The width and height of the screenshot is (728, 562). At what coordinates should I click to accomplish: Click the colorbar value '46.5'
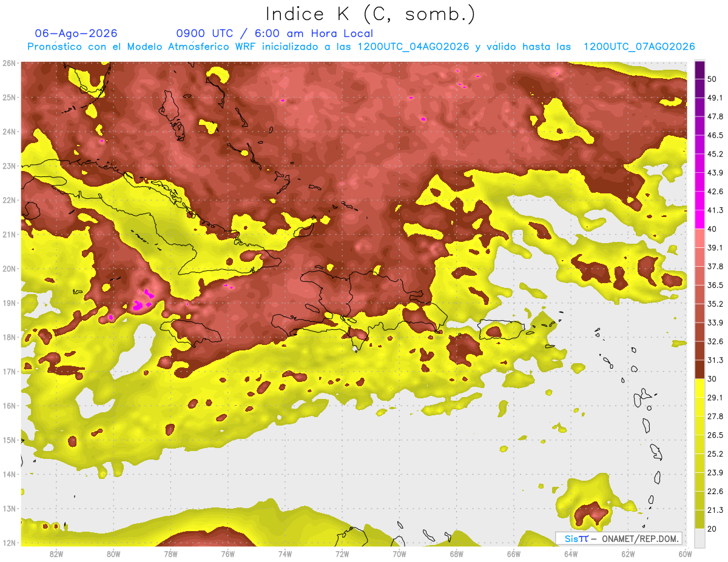tap(715, 135)
